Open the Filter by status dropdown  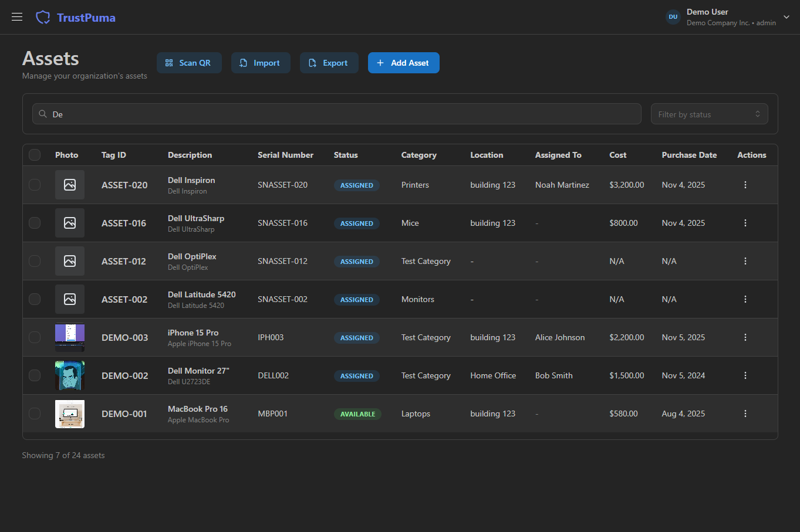(709, 113)
